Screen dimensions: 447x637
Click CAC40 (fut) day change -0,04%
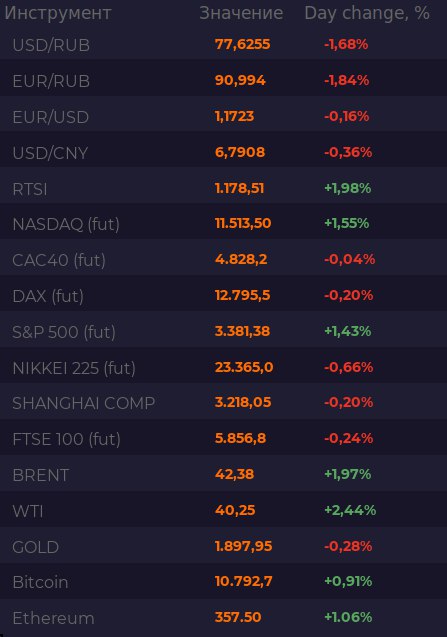tap(349, 259)
